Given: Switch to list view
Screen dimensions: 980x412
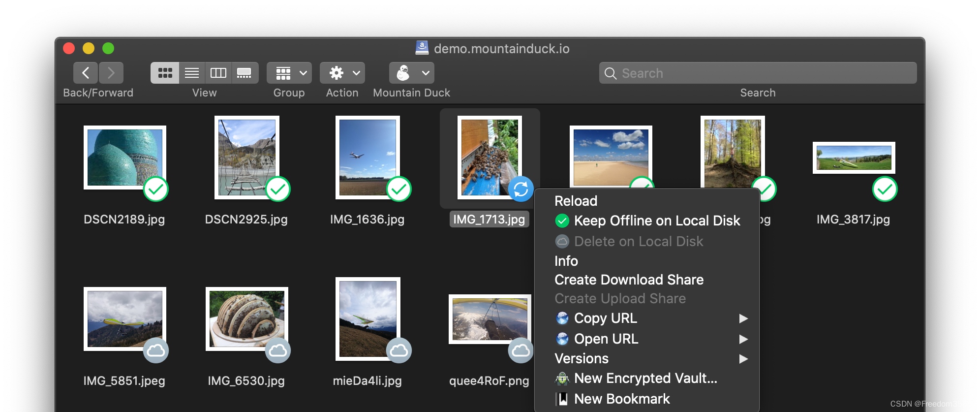Looking at the screenshot, I should point(192,73).
